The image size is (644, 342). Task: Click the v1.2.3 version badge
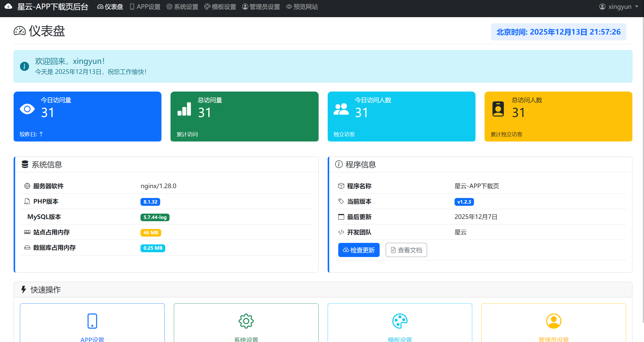(464, 202)
